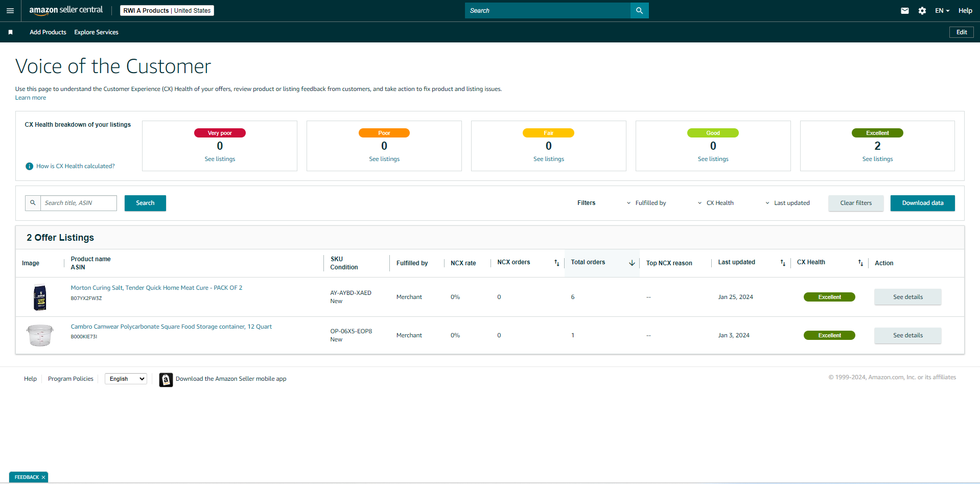980x484 pixels.
Task: Open the messages envelope icon
Action: coord(904,11)
